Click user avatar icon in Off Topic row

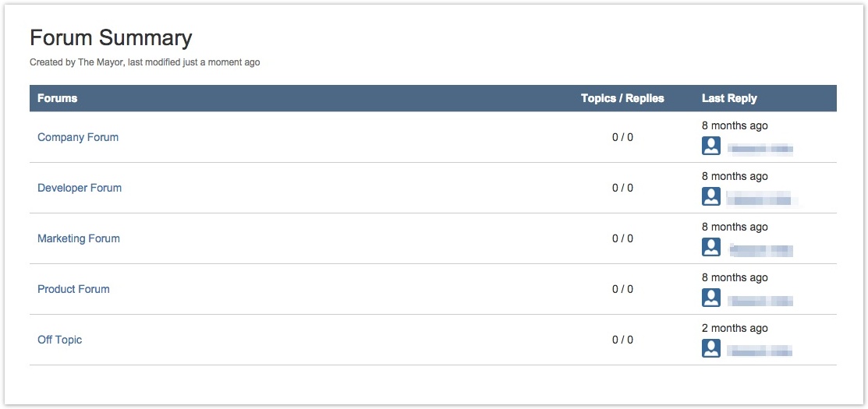[x=710, y=348]
